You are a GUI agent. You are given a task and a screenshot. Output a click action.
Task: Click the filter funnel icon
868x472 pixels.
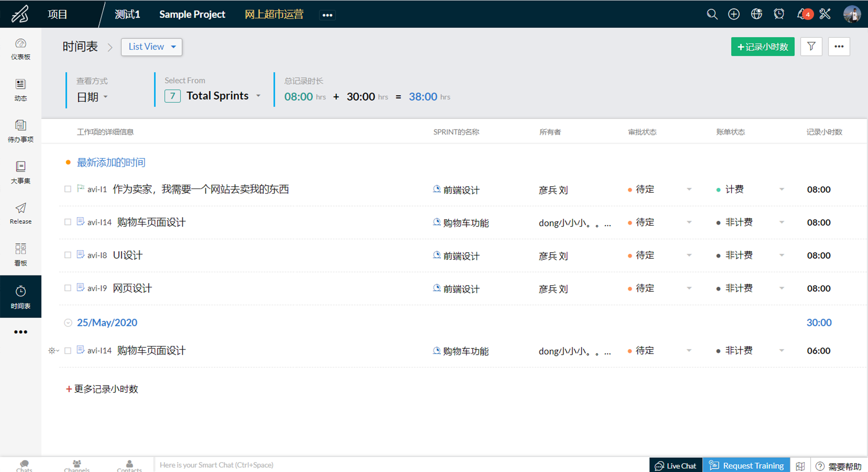tap(811, 46)
